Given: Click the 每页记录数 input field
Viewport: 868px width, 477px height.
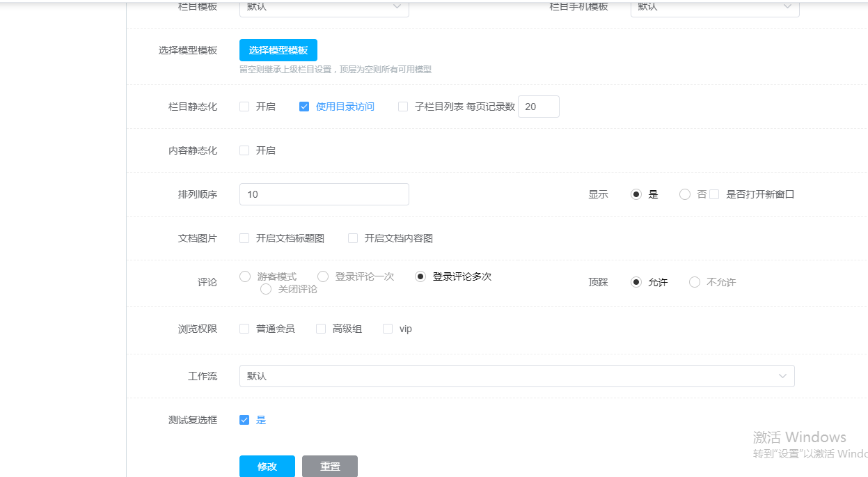Looking at the screenshot, I should point(538,107).
